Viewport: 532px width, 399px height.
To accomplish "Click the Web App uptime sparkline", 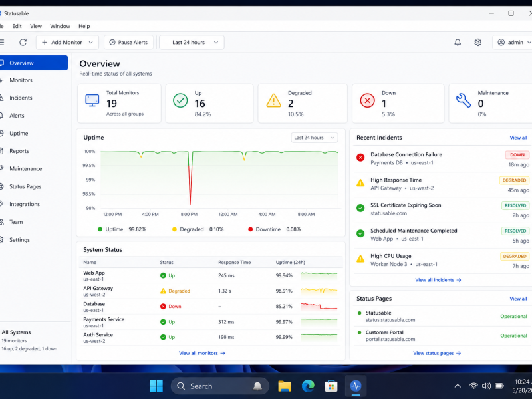I will (x=319, y=275).
